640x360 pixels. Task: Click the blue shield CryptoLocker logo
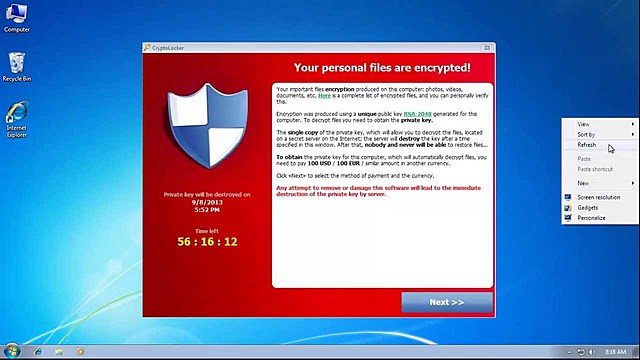tap(207, 126)
